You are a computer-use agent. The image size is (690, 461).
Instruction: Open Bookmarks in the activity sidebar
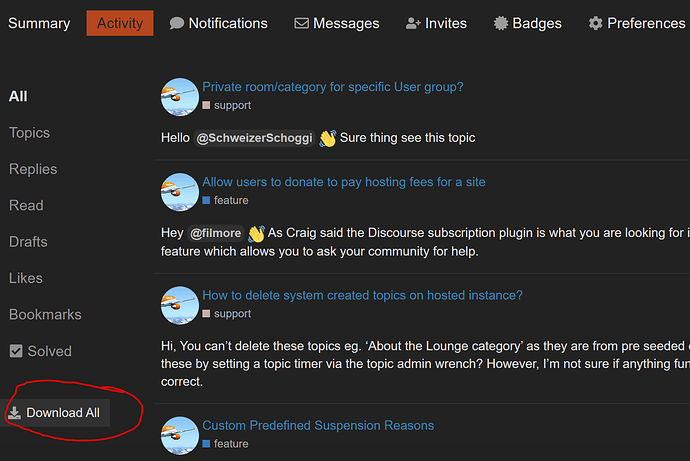pyautogui.click(x=45, y=315)
